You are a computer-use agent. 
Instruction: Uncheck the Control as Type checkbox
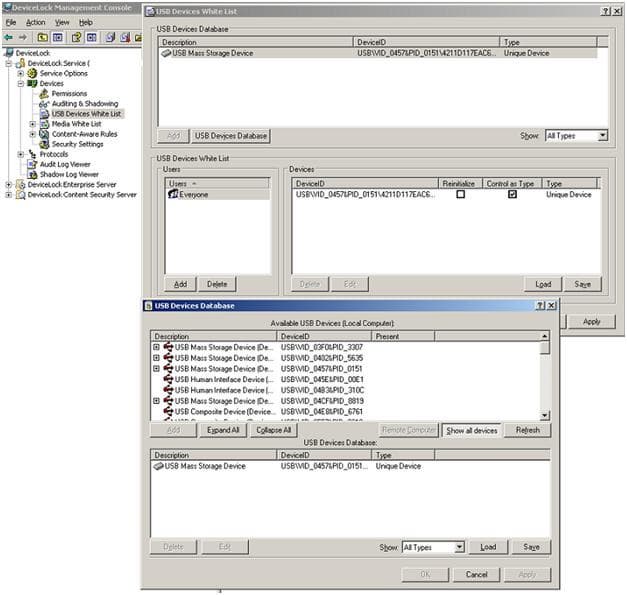tap(512, 194)
